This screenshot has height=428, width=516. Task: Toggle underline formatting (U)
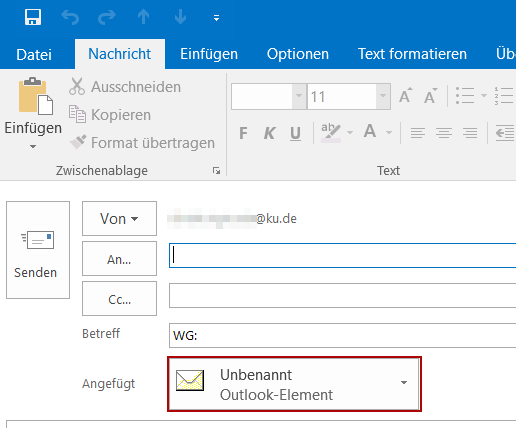pos(295,133)
